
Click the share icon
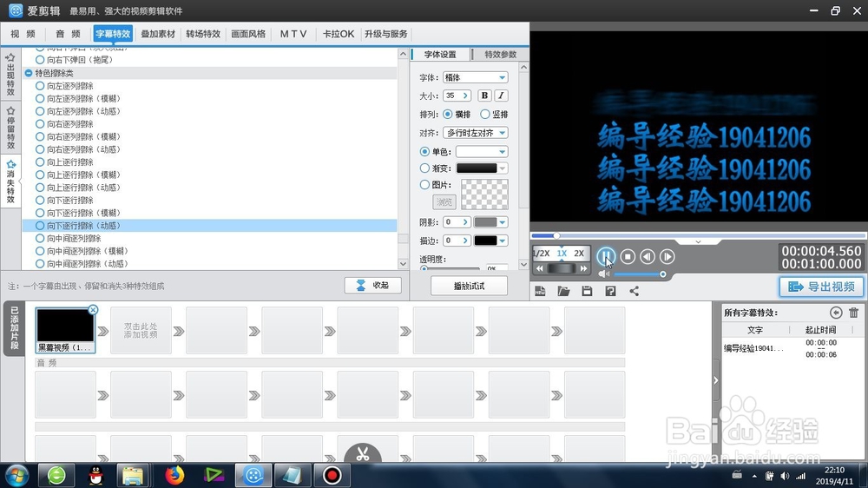(635, 292)
